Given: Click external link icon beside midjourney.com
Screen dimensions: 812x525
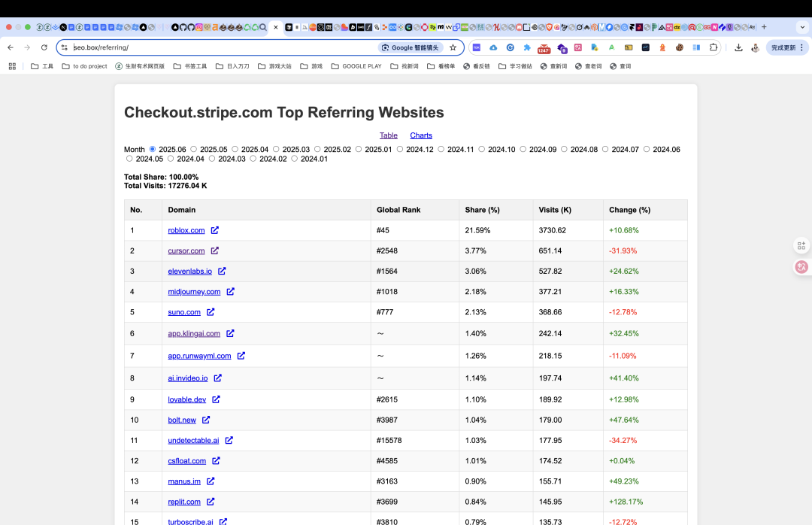Looking at the screenshot, I should pos(231,291).
